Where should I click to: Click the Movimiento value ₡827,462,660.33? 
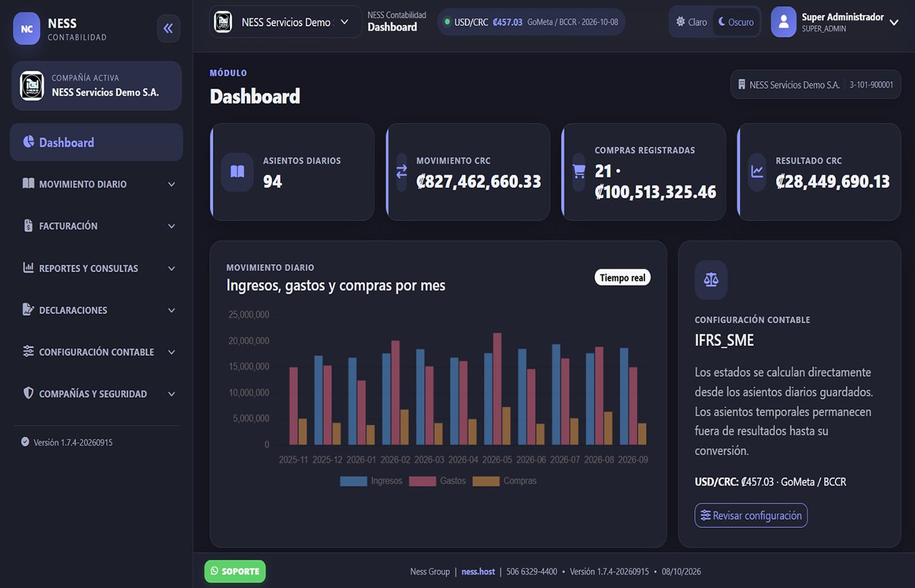(x=478, y=182)
